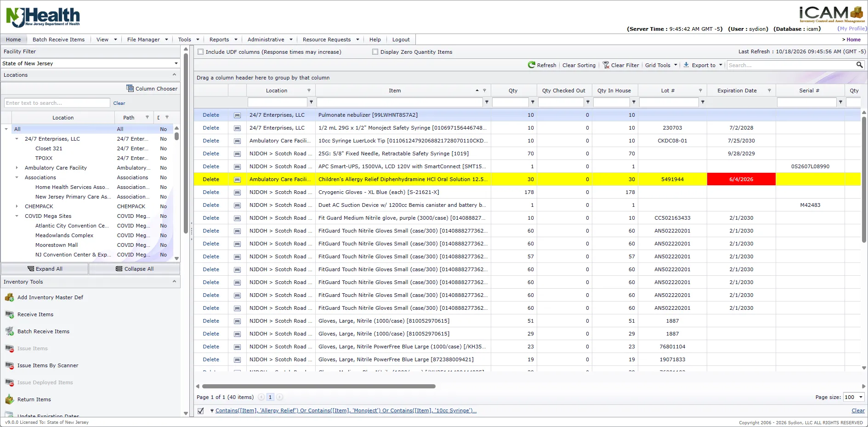Click the Collapse All button
Image resolution: width=868 pixels, height=427 pixels.
(x=134, y=269)
